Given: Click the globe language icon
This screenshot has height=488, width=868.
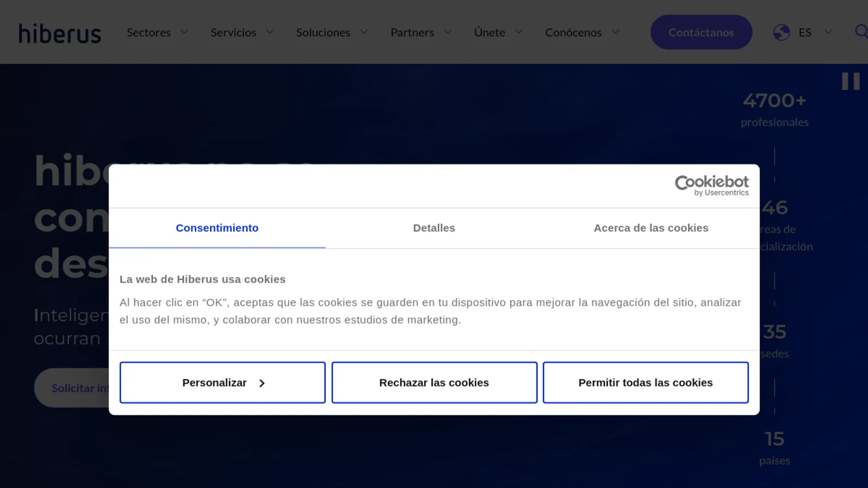Looking at the screenshot, I should point(781,33).
